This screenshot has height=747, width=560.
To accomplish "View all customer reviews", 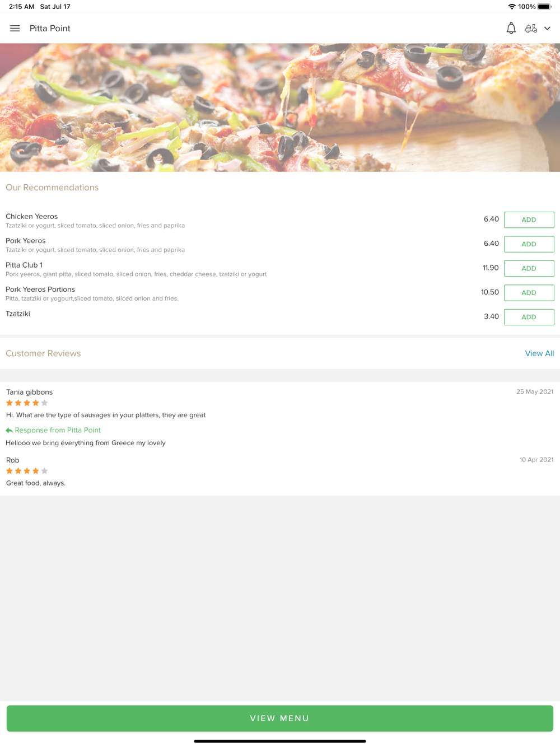I will 539,353.
